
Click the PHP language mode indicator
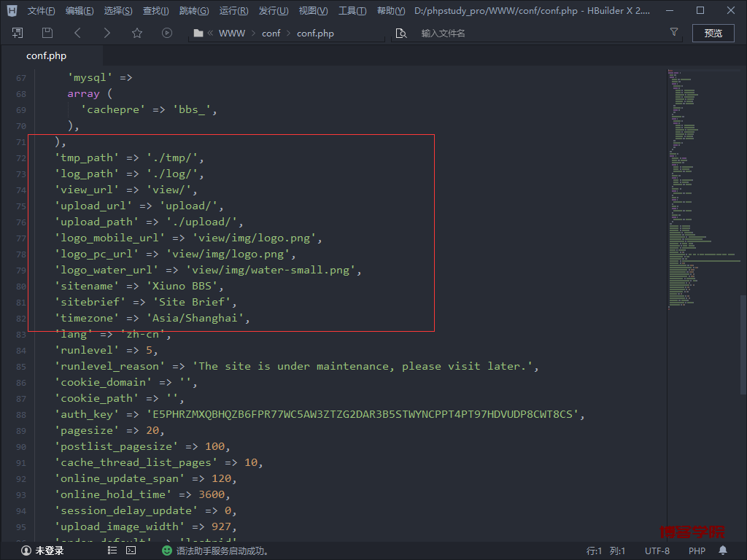[697, 551]
